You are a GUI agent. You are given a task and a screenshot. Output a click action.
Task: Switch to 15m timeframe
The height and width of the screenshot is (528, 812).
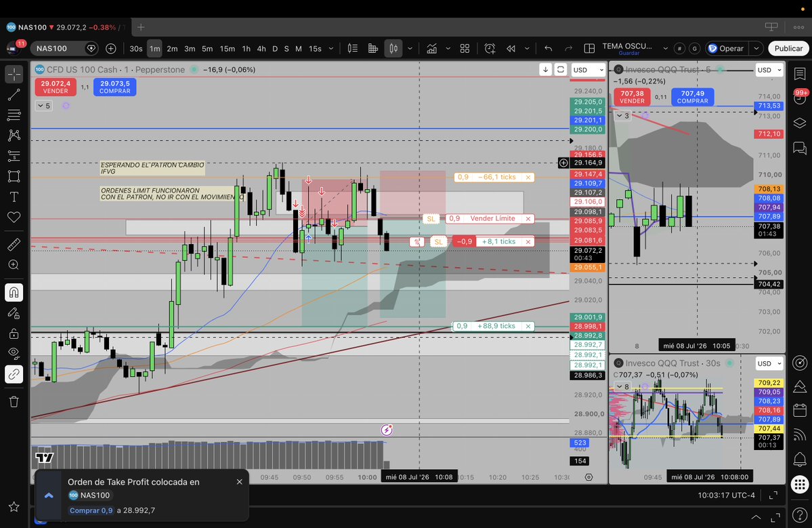click(x=228, y=49)
